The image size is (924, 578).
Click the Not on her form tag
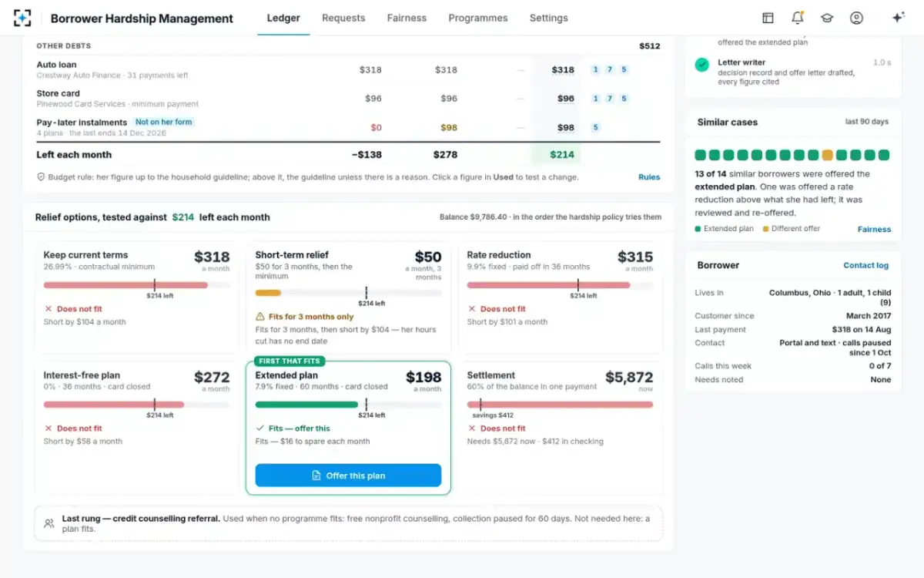click(163, 122)
